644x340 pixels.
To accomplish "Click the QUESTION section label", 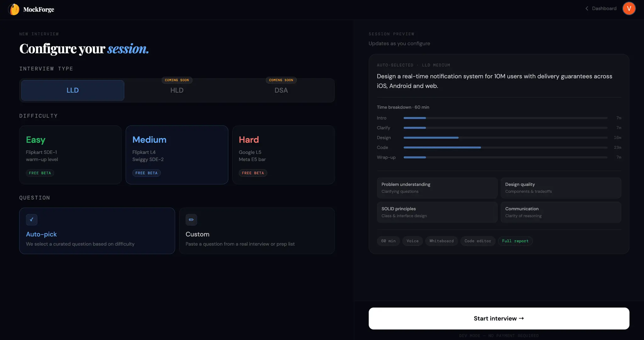I will pos(35,198).
